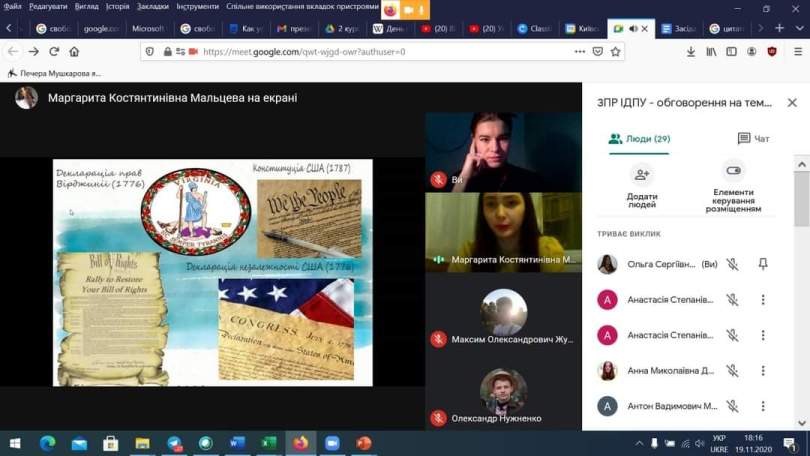Open the list-all-tabs dropdown arrow
This screenshot has height=456, width=810.
click(x=799, y=28)
